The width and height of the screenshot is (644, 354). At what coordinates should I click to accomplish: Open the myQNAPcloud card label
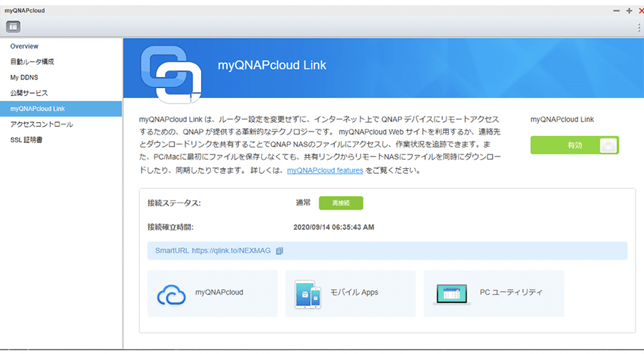click(x=219, y=292)
